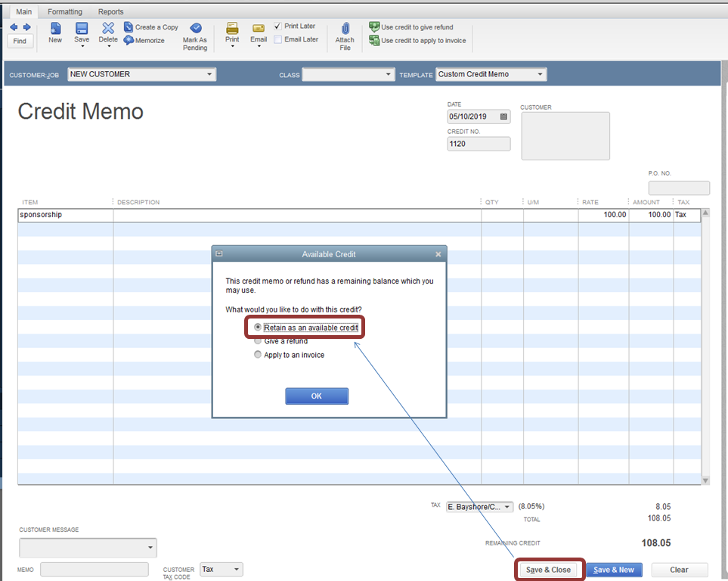Click the Print icon
Screen dimensions: 728x581
(x=232, y=28)
